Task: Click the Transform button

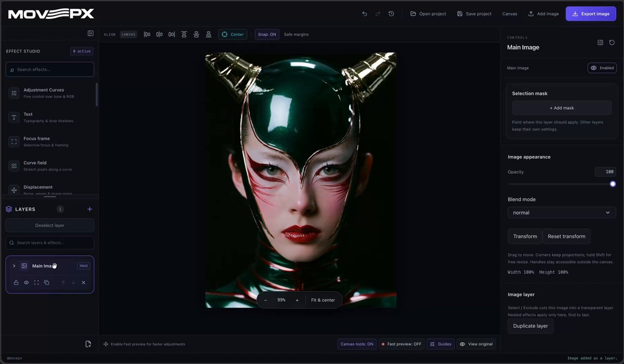Action: click(x=525, y=236)
